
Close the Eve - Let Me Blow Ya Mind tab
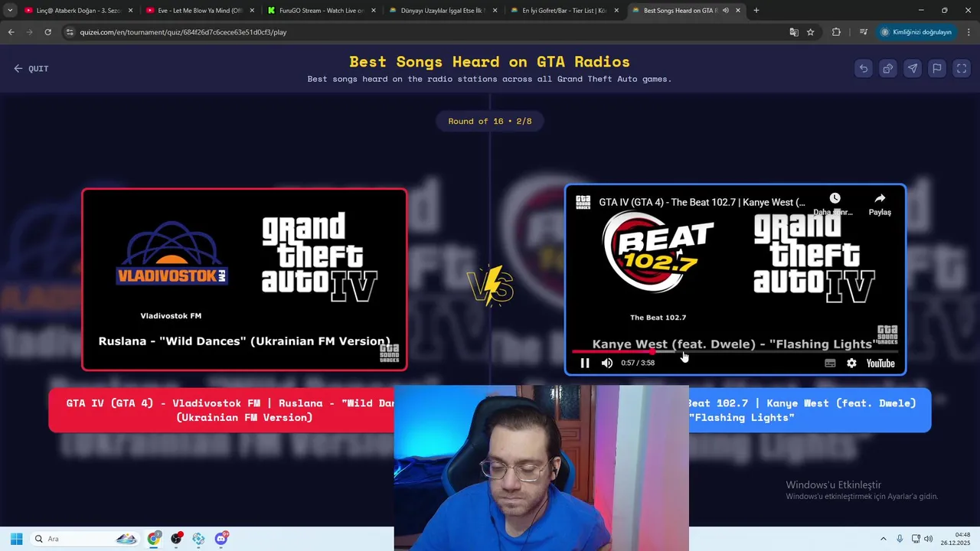[252, 11]
